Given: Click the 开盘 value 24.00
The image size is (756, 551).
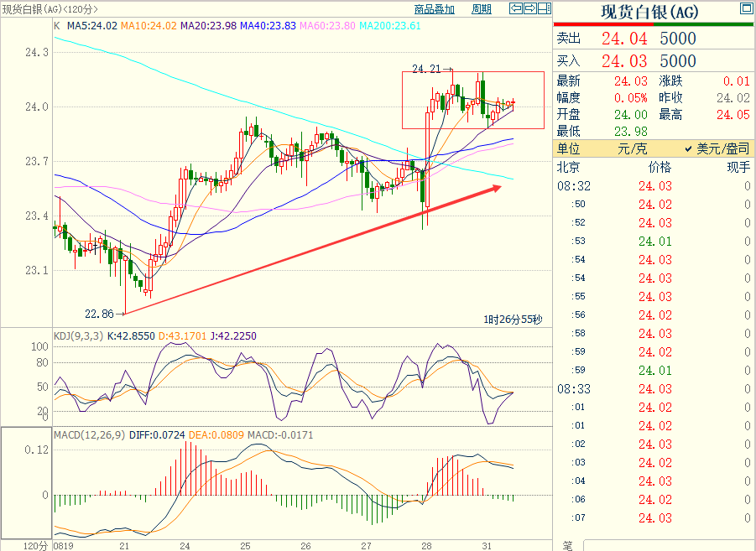Looking at the screenshot, I should (x=631, y=115).
